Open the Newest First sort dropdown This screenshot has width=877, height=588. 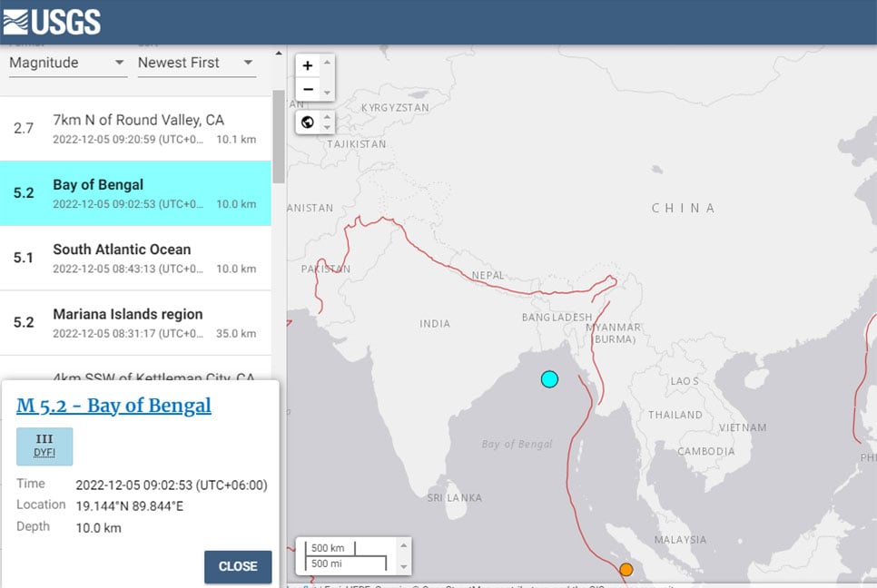coord(195,63)
